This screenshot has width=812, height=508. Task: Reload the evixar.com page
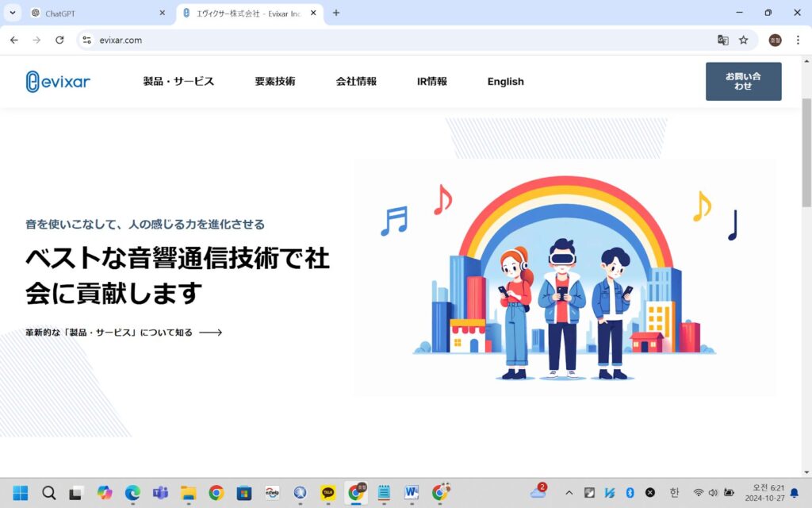(59, 40)
